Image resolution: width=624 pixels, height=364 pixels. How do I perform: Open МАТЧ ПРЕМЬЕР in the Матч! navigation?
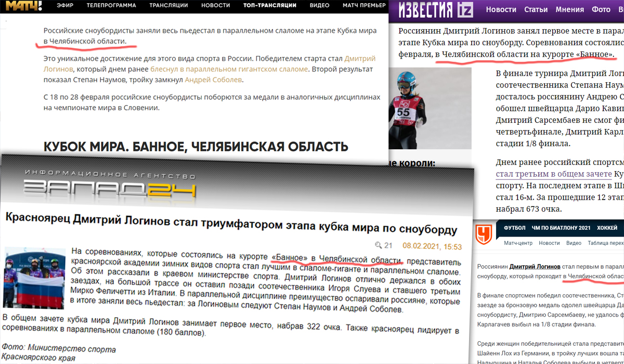364,5
